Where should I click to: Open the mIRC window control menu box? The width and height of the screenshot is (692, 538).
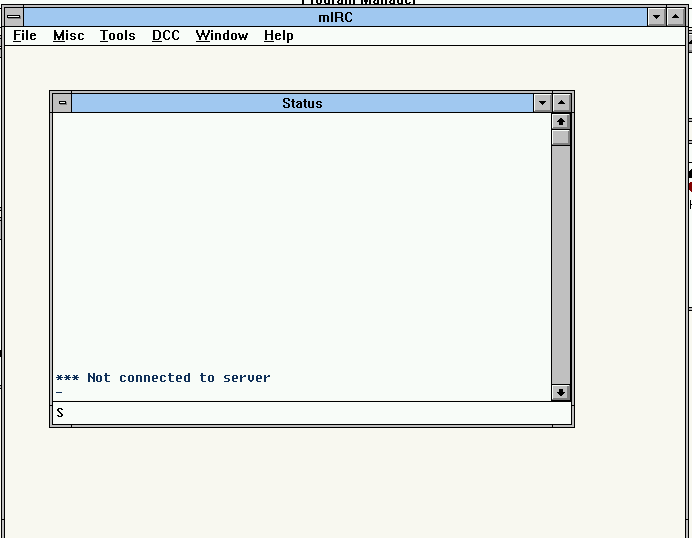pyautogui.click(x=14, y=17)
